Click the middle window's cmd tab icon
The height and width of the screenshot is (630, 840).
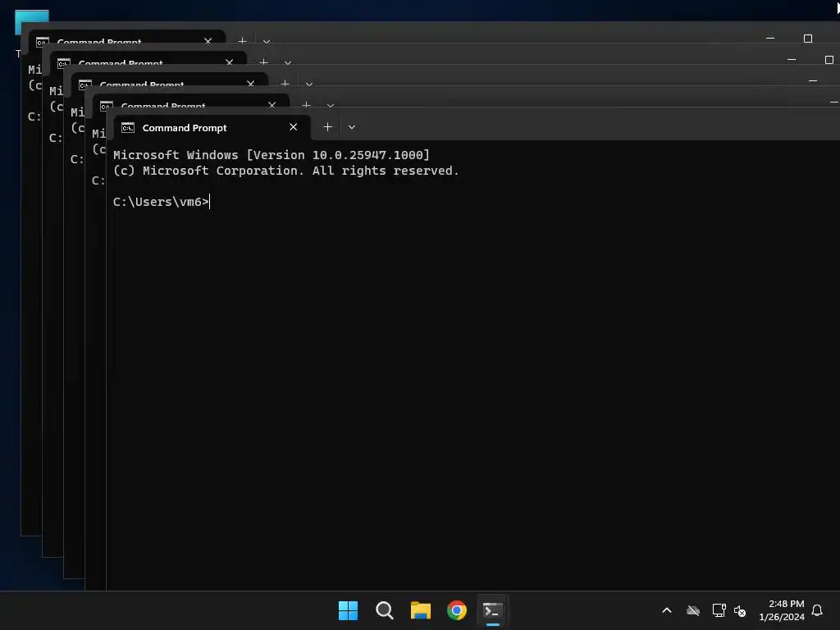pos(85,85)
